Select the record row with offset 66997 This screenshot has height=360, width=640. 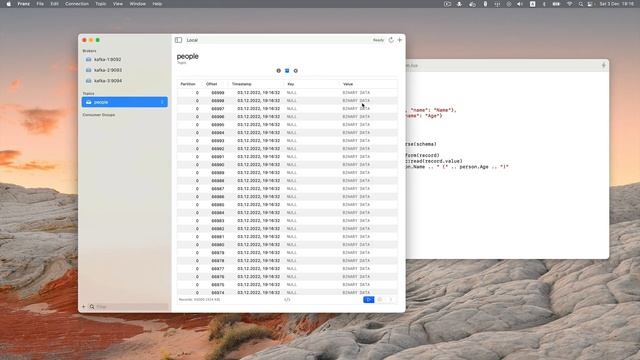point(287,109)
